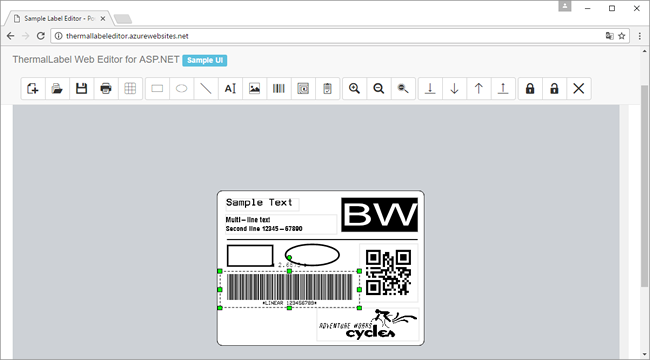650x360 pixels.
Task: Lock the selected item
Action: tap(530, 88)
